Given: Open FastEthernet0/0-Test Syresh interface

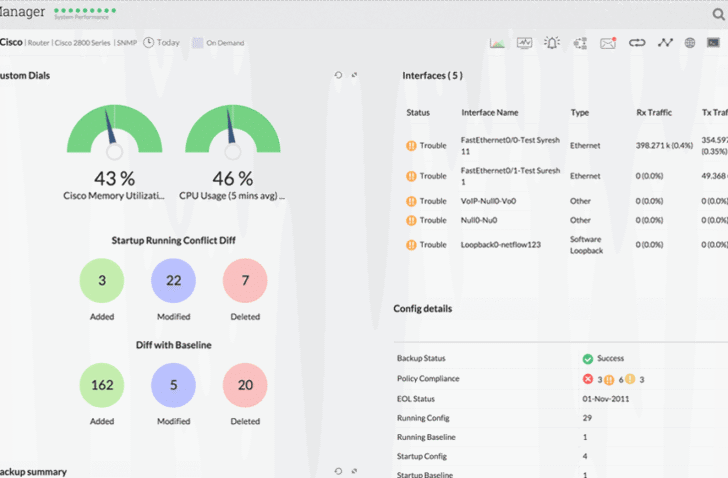Looking at the screenshot, I should [x=510, y=145].
